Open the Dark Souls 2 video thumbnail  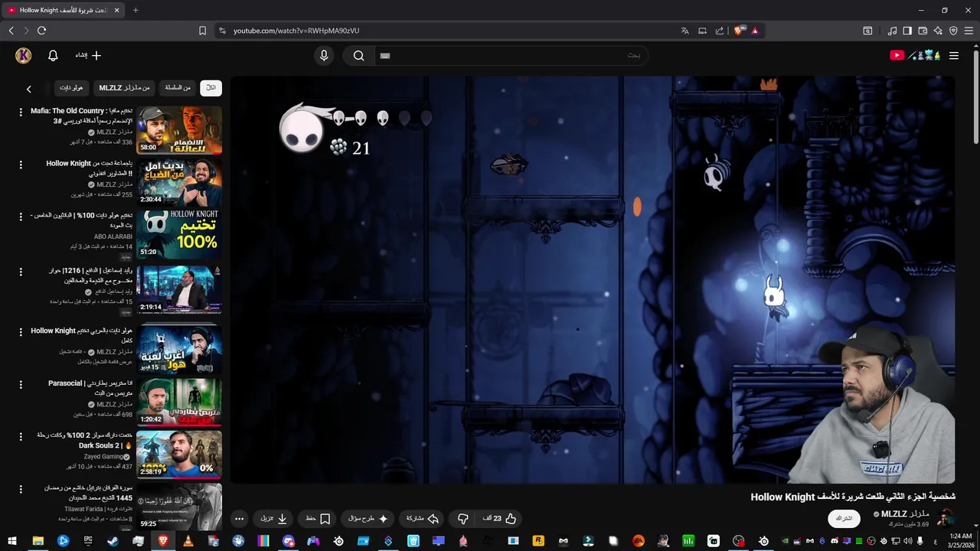point(179,454)
